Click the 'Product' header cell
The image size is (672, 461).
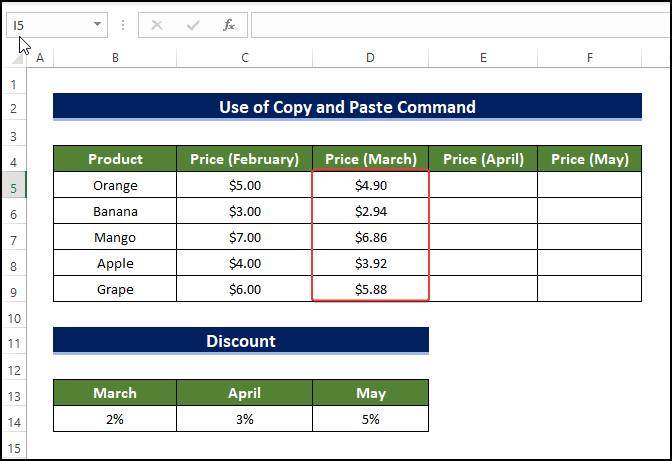[115, 159]
